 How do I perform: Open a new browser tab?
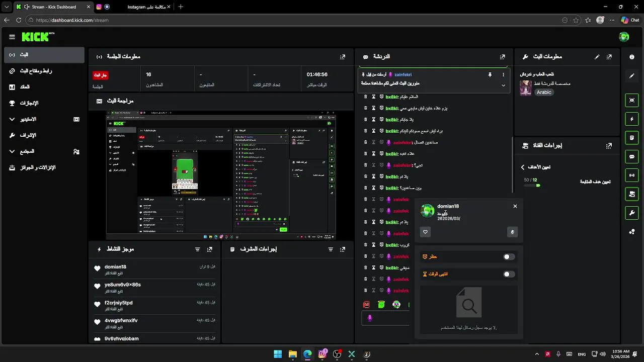click(181, 7)
